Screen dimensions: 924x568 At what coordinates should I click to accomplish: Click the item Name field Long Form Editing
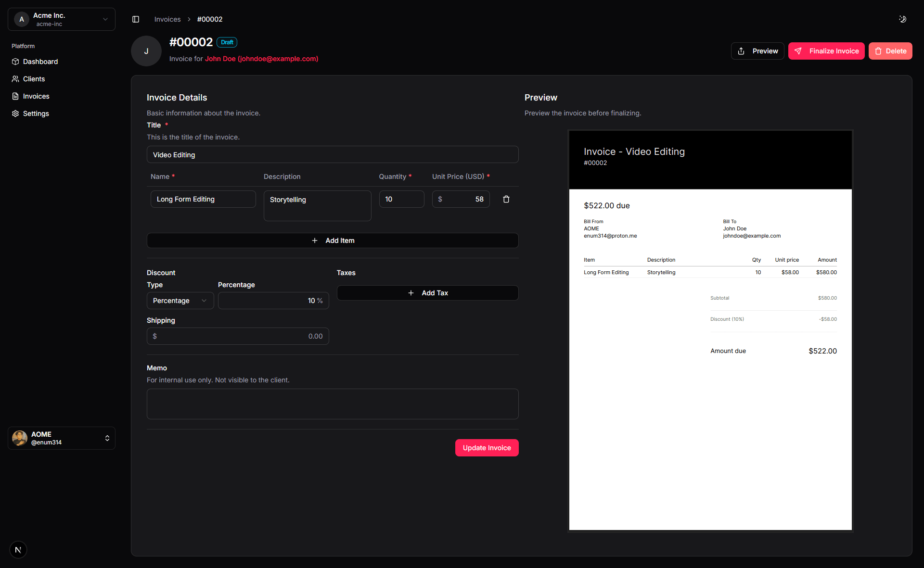click(203, 199)
